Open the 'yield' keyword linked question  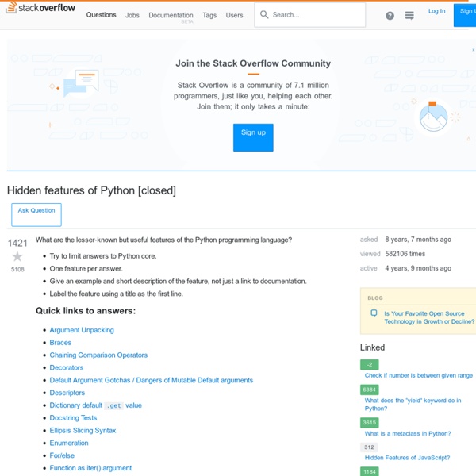pyautogui.click(x=413, y=405)
